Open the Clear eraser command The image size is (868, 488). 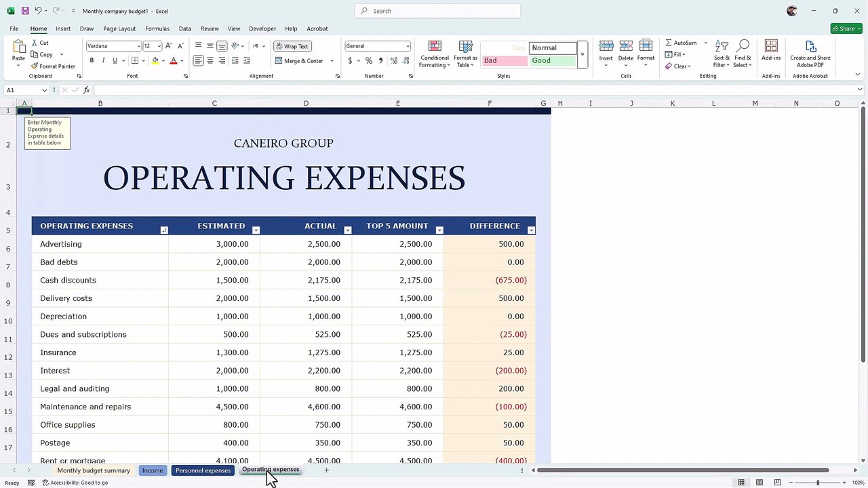pyautogui.click(x=677, y=66)
